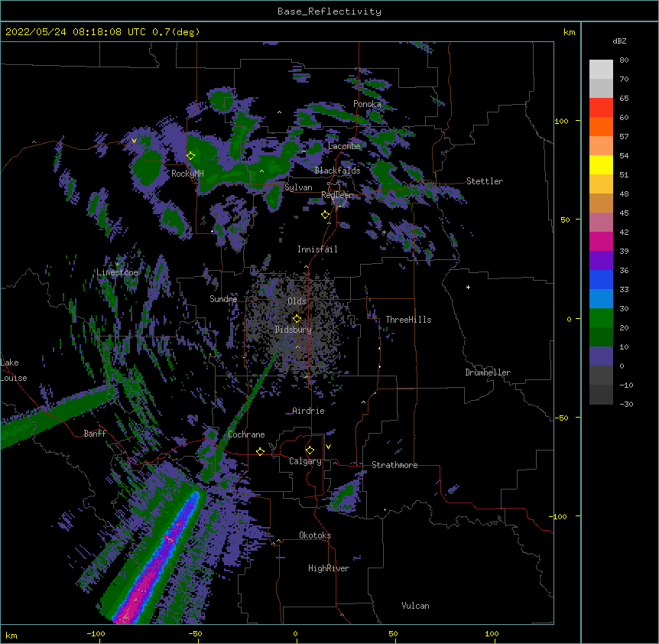The height and width of the screenshot is (644, 659).
Task: Click the ThreeHills label
Action: pyautogui.click(x=408, y=320)
